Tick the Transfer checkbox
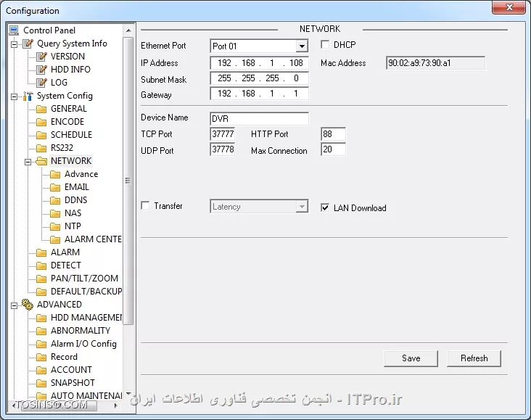Image resolution: width=531 pixels, height=420 pixels. pyautogui.click(x=145, y=205)
